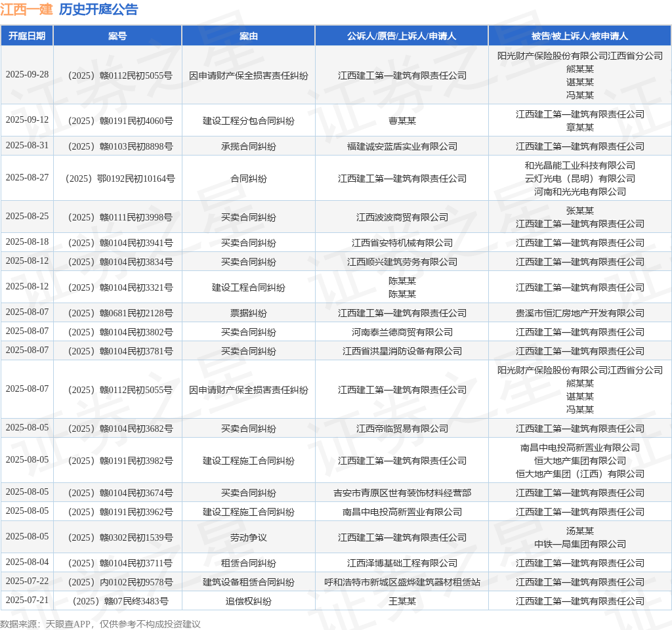Image resolution: width=672 pixels, height=630 pixels.
Task: Select case number (2025)赣0104民初3321号
Action: click(x=120, y=287)
